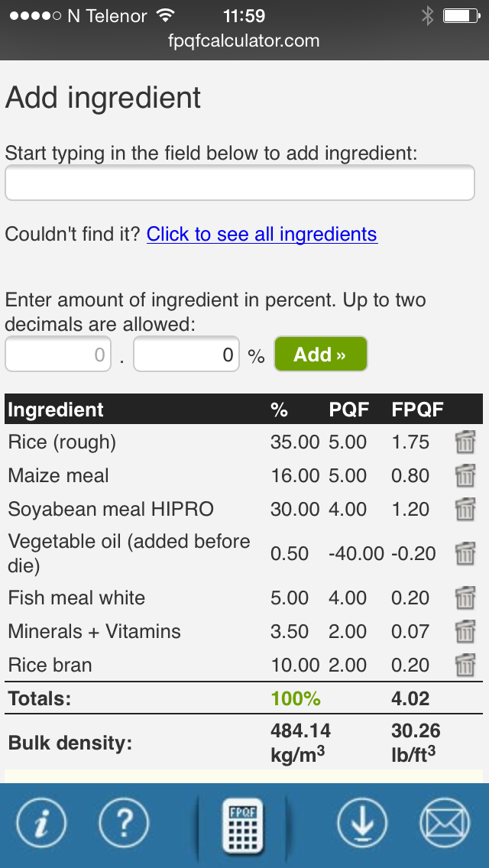This screenshot has width=489, height=868.
Task: Focus the ingredient name search field
Action: tap(240, 183)
